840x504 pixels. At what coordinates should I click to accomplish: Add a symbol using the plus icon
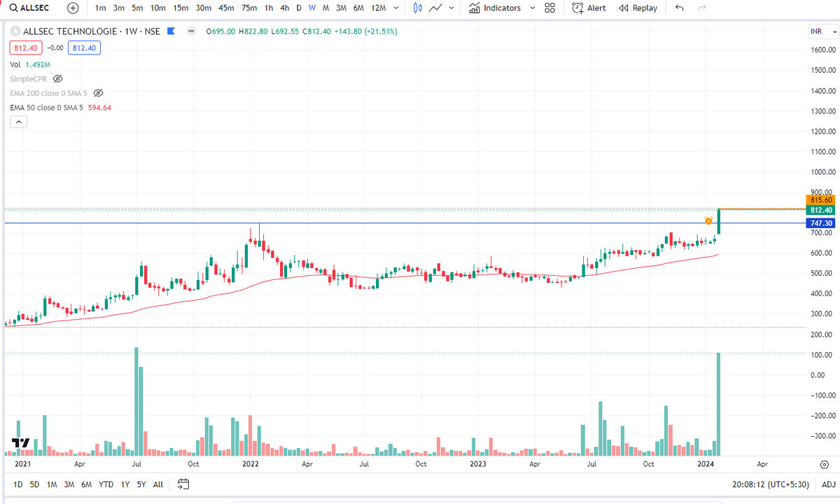click(72, 8)
